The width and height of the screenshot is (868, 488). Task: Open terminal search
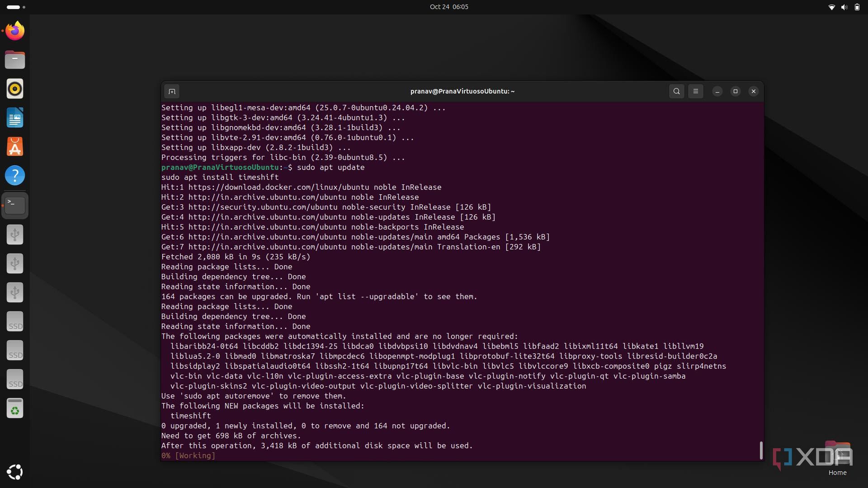[x=676, y=91]
